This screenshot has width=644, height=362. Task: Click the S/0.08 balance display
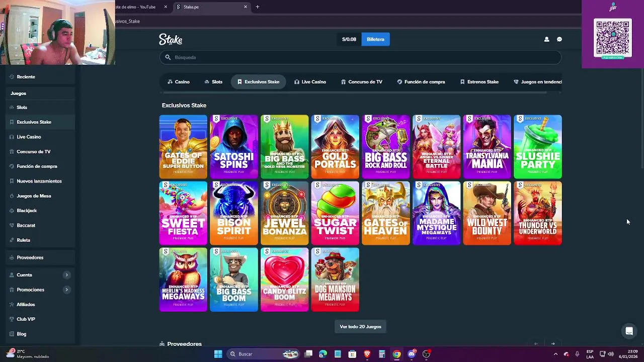[349, 39]
